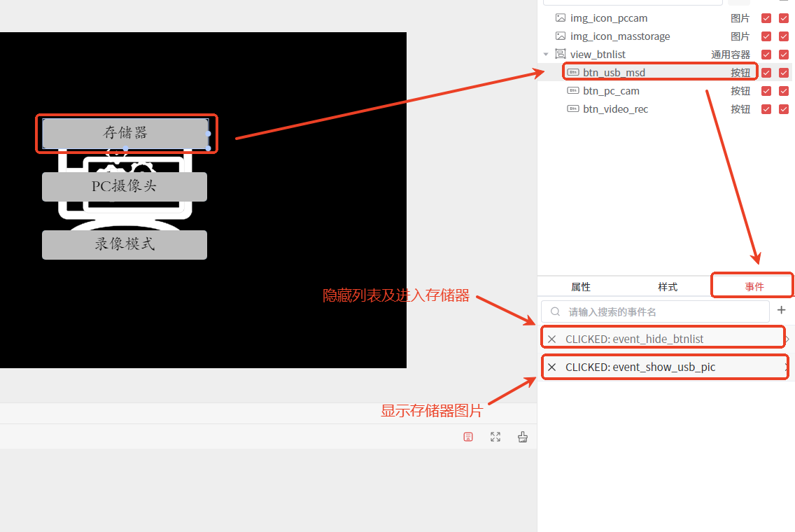Toggle the left checkbox for btn_pc_cam
The height and width of the screenshot is (532, 795).
pyautogui.click(x=766, y=91)
